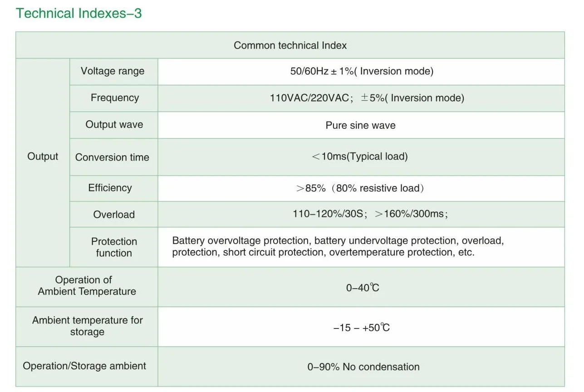Select the Voltage range label cell
The width and height of the screenshot is (584, 392).
point(113,71)
